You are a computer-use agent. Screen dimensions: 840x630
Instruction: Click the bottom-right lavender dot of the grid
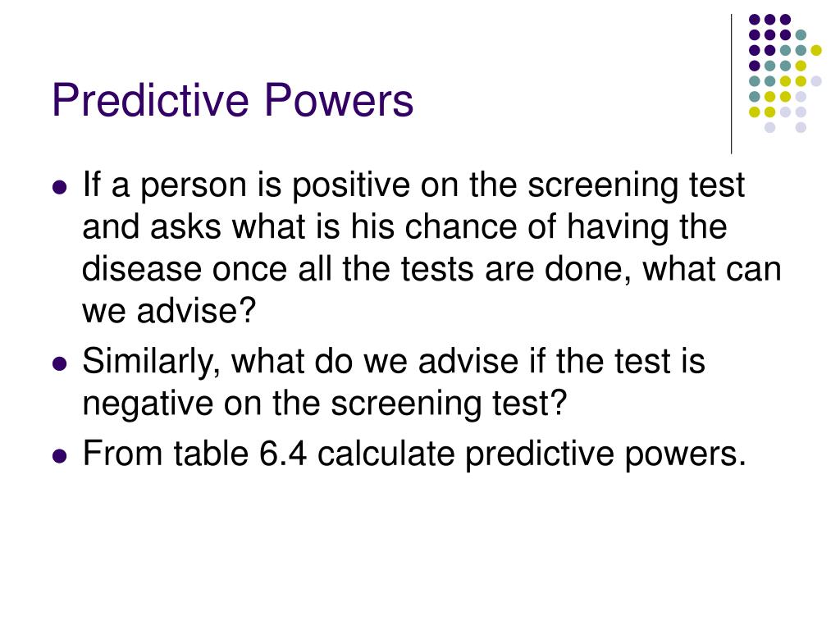(801, 127)
